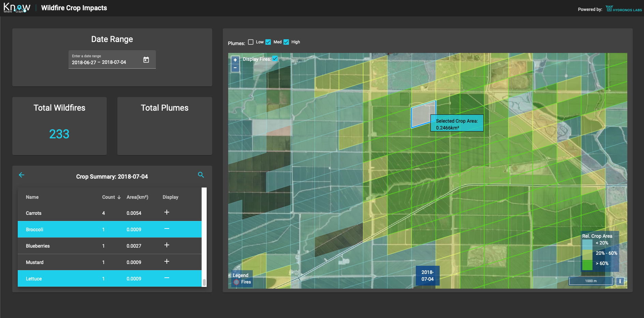Click the Name column header
Screen dimensions: 644x318
coord(32,197)
